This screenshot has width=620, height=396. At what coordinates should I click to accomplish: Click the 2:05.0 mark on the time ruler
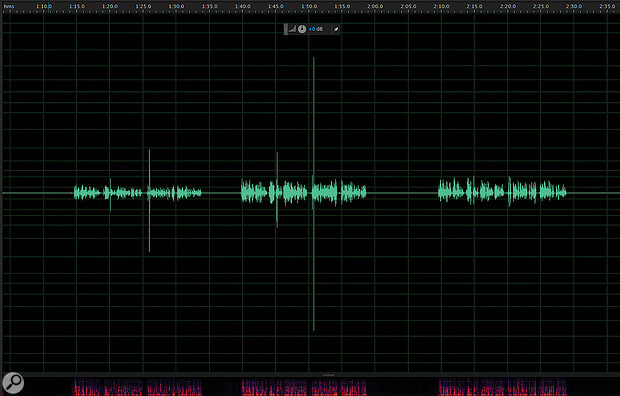click(x=408, y=6)
